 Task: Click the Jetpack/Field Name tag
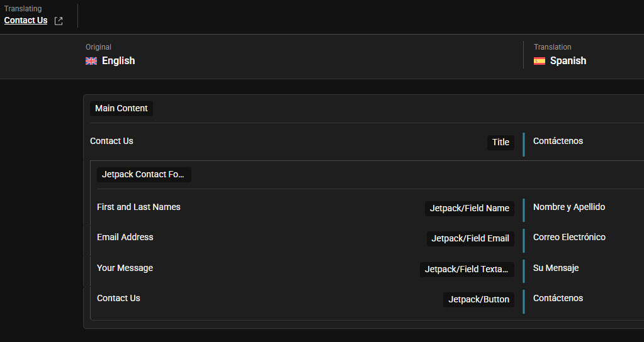470,208
